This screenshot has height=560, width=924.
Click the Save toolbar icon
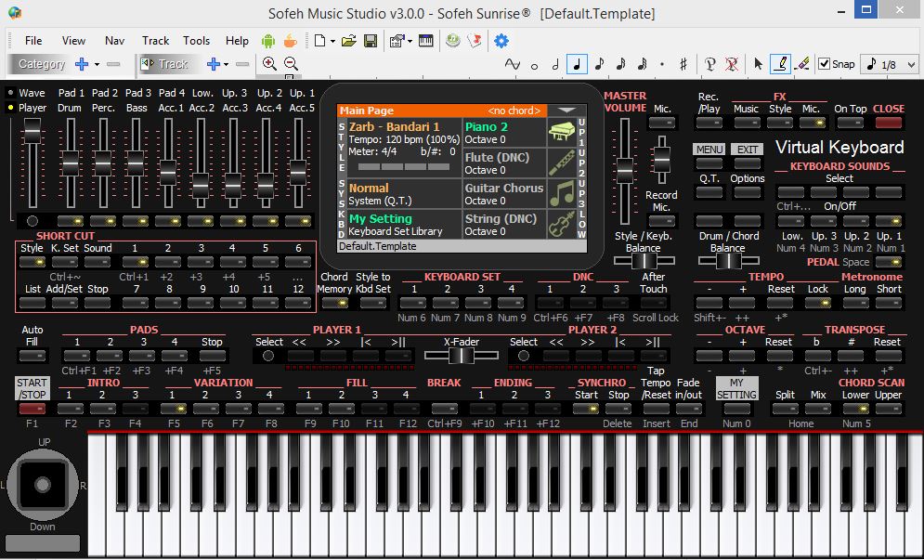pyautogui.click(x=369, y=40)
